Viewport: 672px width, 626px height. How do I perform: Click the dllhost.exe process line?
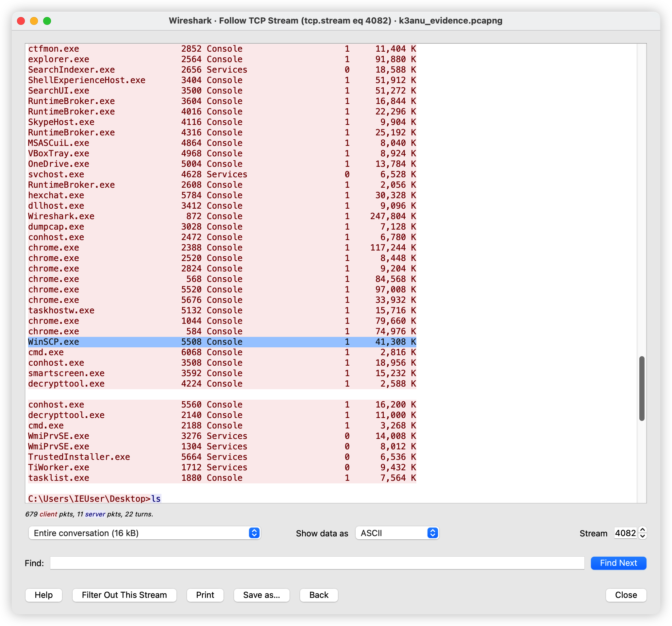[222, 206]
